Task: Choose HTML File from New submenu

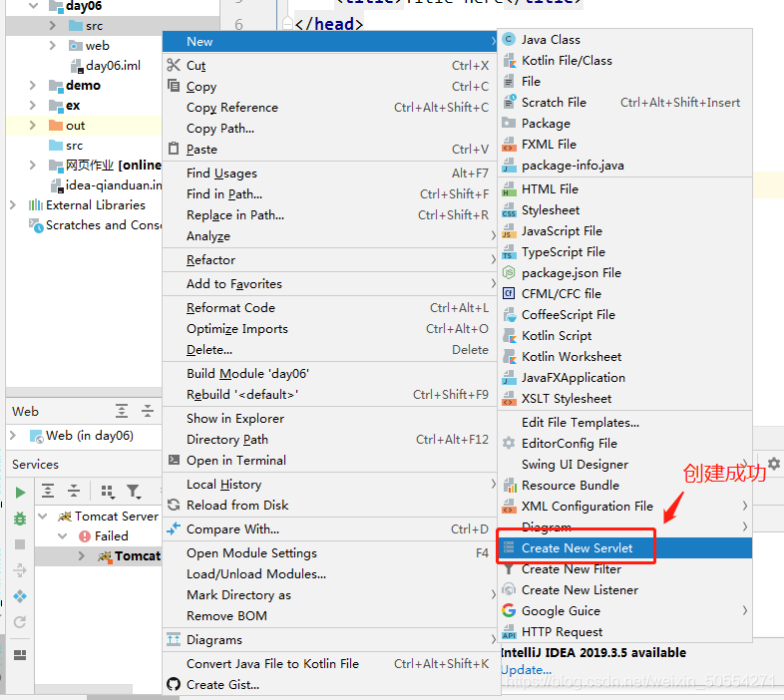Action: point(625,189)
